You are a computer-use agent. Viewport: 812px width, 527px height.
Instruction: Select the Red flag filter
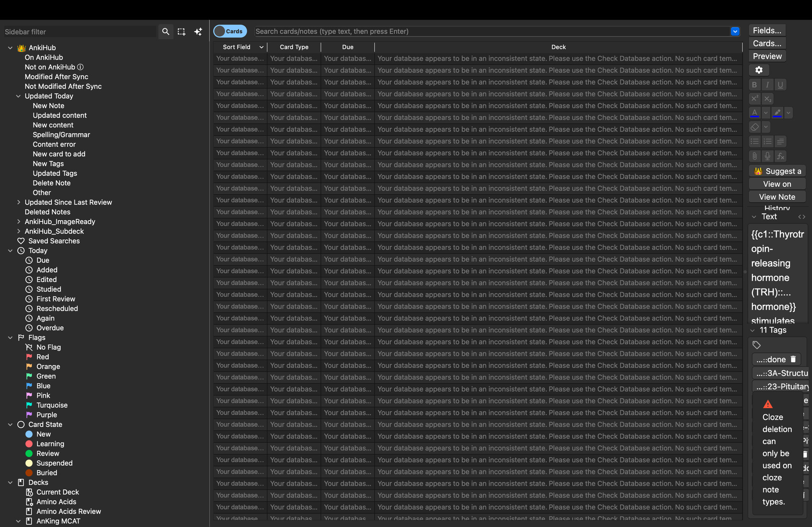tap(43, 357)
